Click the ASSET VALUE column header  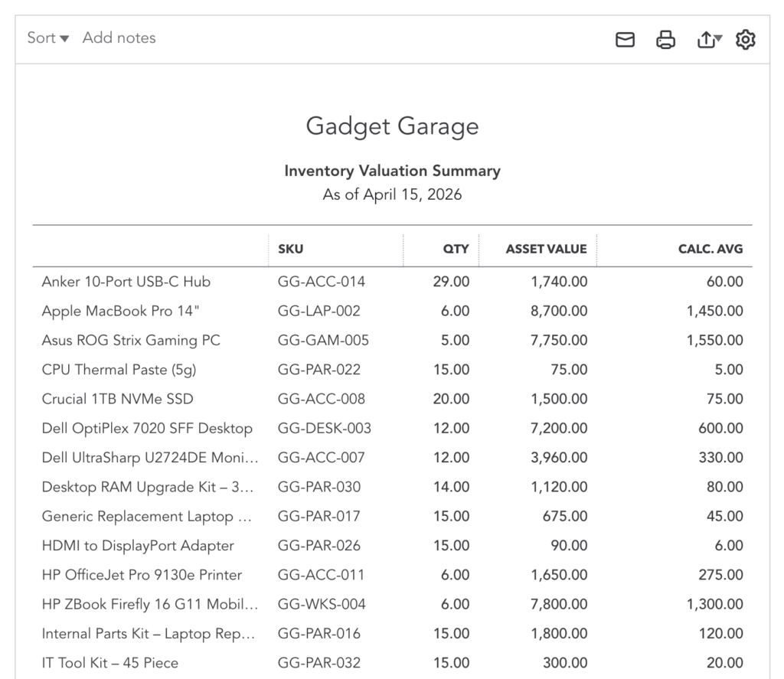[x=547, y=249]
